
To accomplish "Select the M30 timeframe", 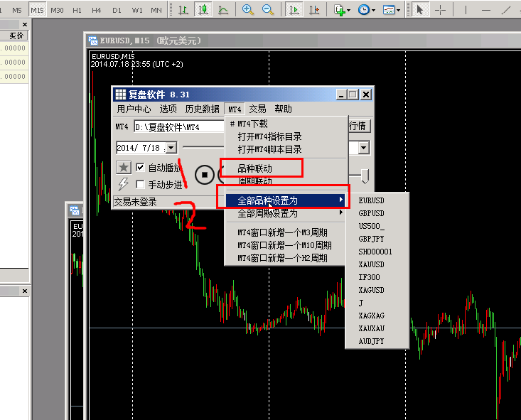I will pyautogui.click(x=57, y=11).
